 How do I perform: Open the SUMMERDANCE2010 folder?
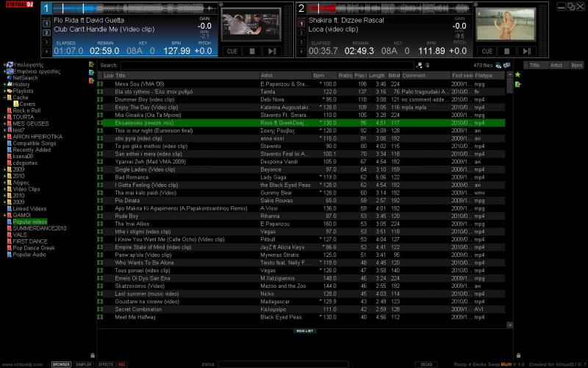pos(40,228)
